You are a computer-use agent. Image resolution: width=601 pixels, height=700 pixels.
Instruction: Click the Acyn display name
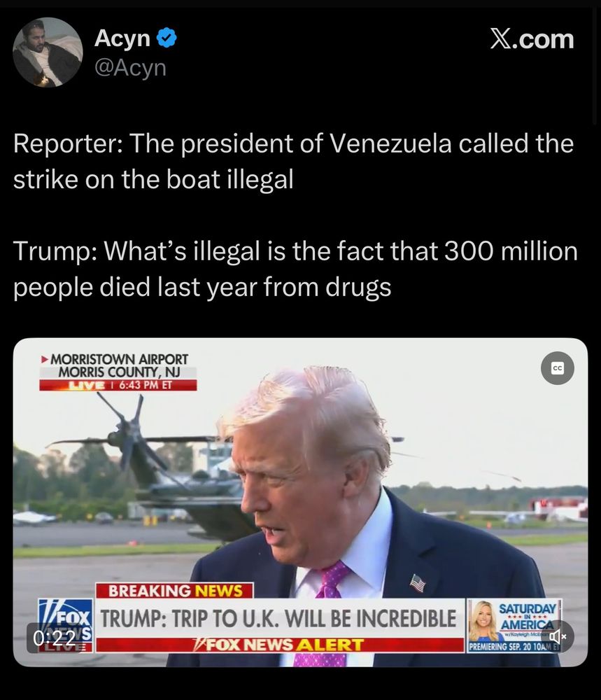click(x=122, y=38)
